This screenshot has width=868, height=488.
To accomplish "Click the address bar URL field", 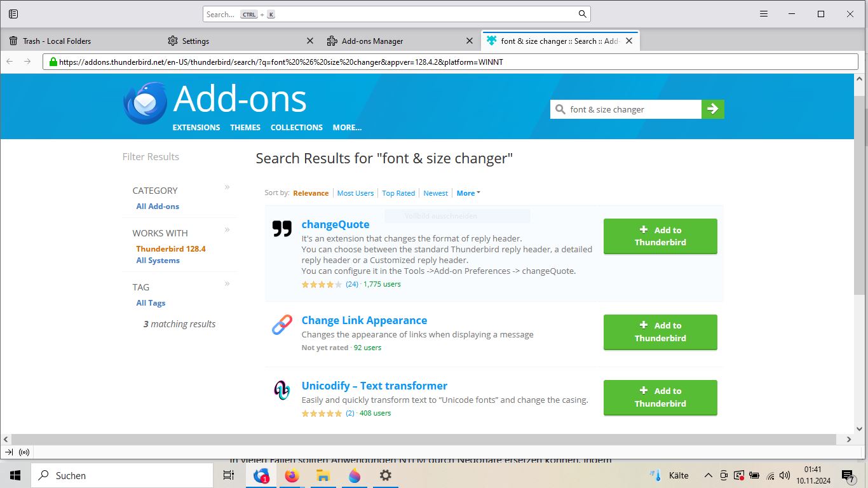I will click(x=451, y=62).
